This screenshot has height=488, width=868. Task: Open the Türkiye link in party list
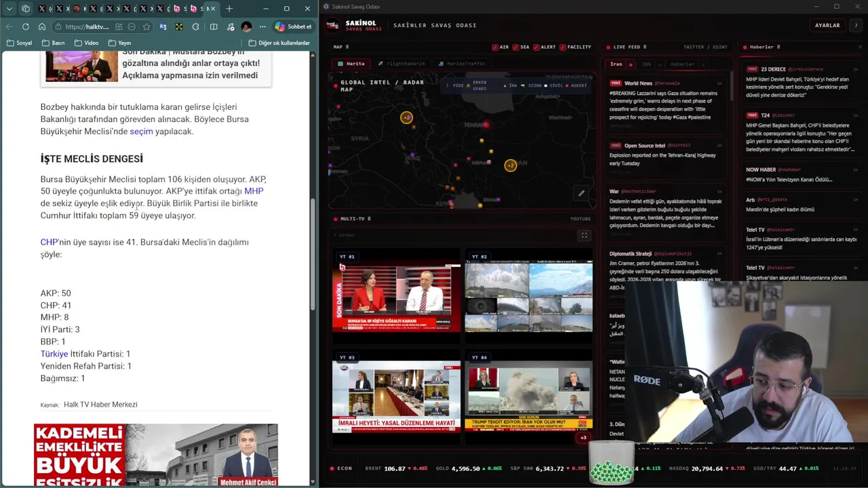(54, 354)
